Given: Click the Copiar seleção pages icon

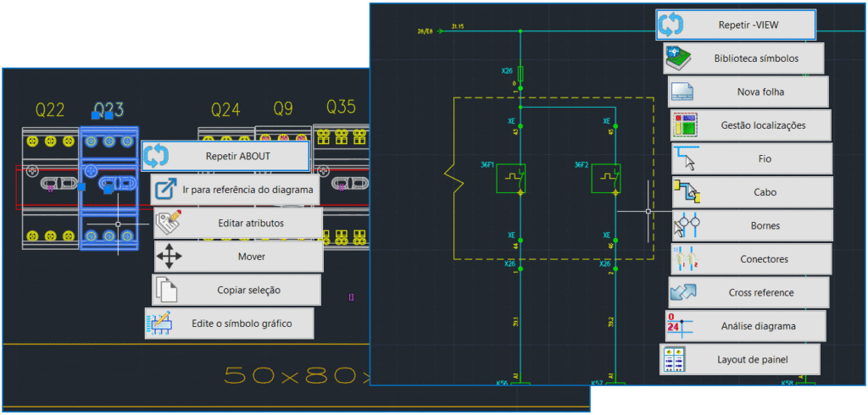Looking at the screenshot, I should click(x=167, y=290).
